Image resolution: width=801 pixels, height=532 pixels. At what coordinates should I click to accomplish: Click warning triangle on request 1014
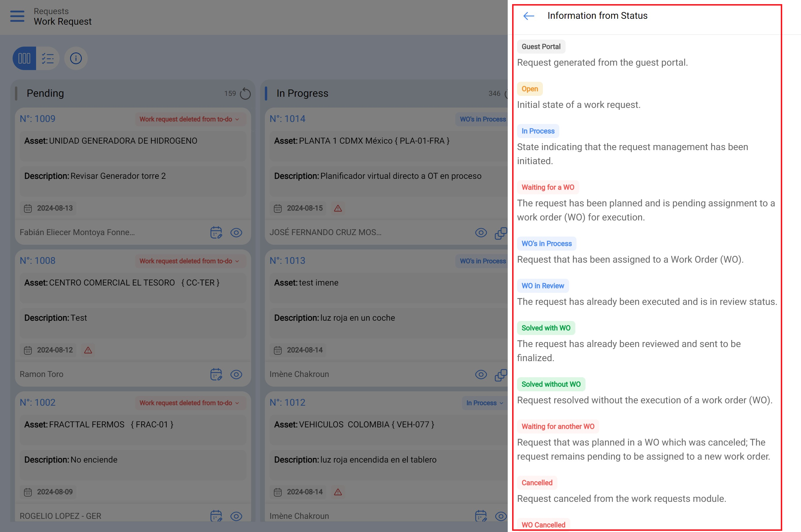338,208
